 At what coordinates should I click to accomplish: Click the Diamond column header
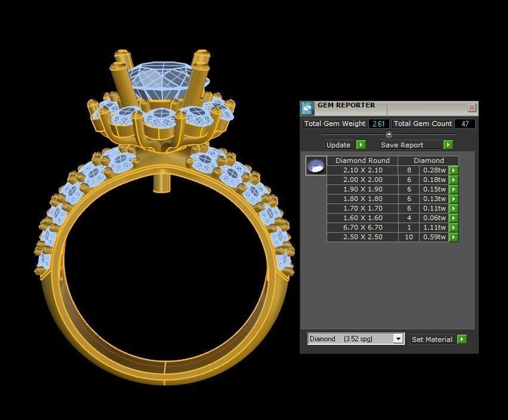coord(429,160)
